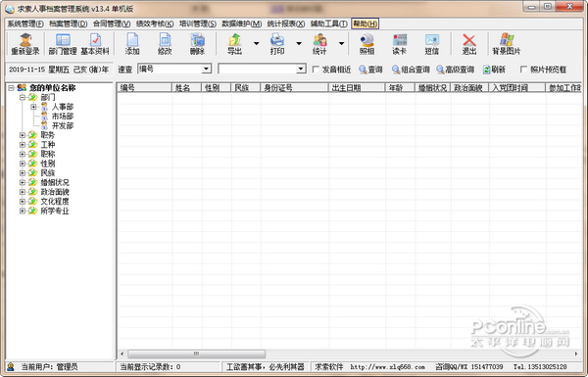Open 部门管理 department management
The width and height of the screenshot is (588, 377).
tap(63, 44)
